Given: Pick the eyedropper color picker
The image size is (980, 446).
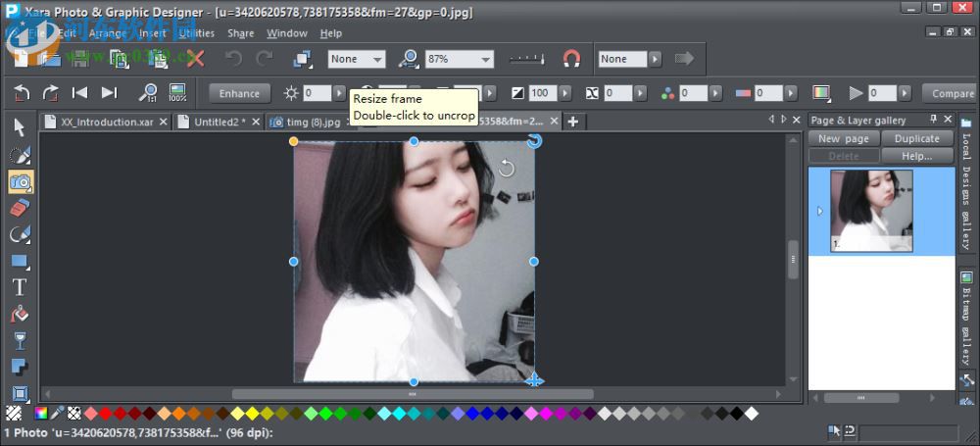Looking at the screenshot, I should coord(58,413).
